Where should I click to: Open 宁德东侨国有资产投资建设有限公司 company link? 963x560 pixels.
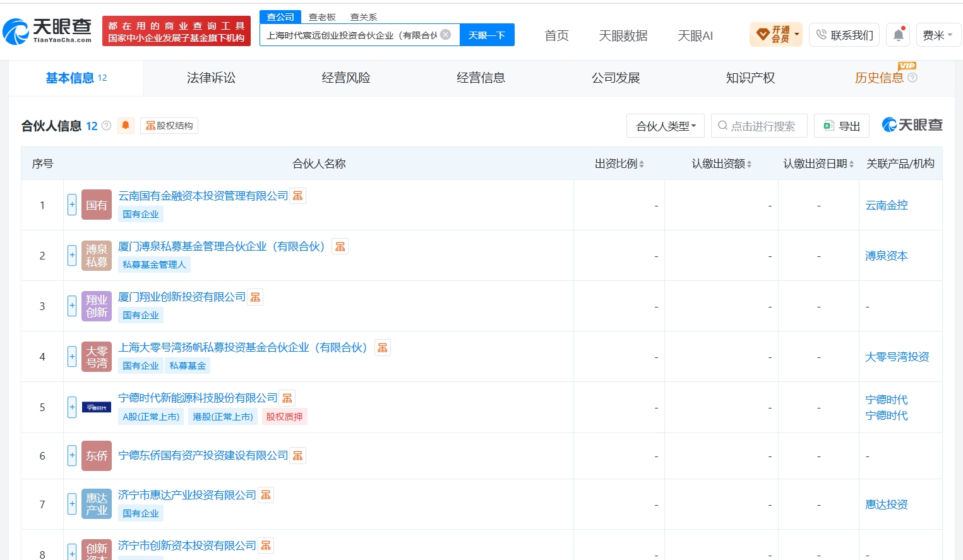[203, 455]
